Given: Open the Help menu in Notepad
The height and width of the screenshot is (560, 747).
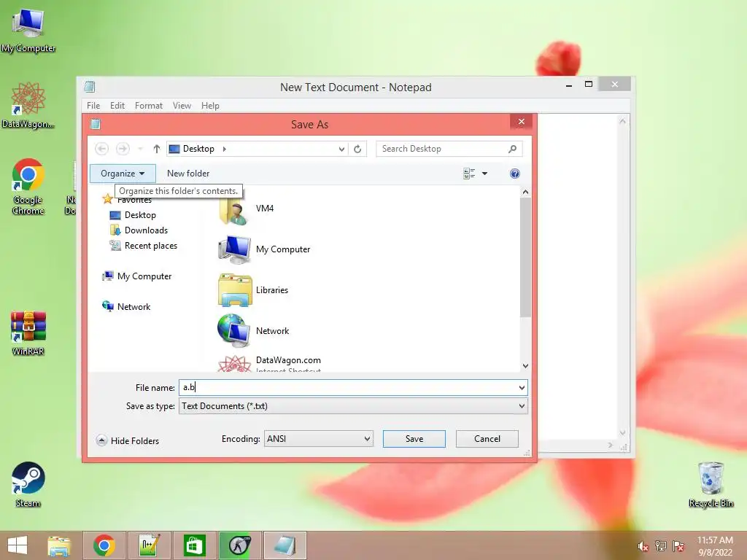Looking at the screenshot, I should [x=210, y=106].
